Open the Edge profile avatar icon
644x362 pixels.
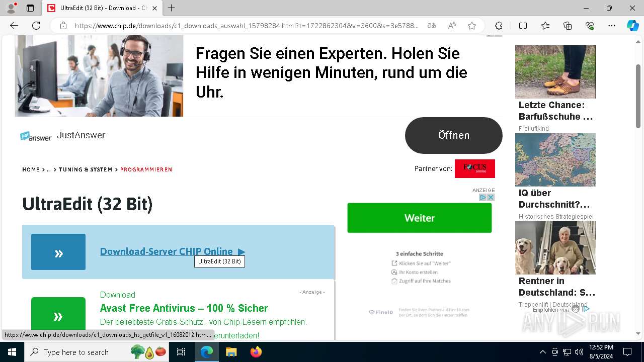coord(11,8)
